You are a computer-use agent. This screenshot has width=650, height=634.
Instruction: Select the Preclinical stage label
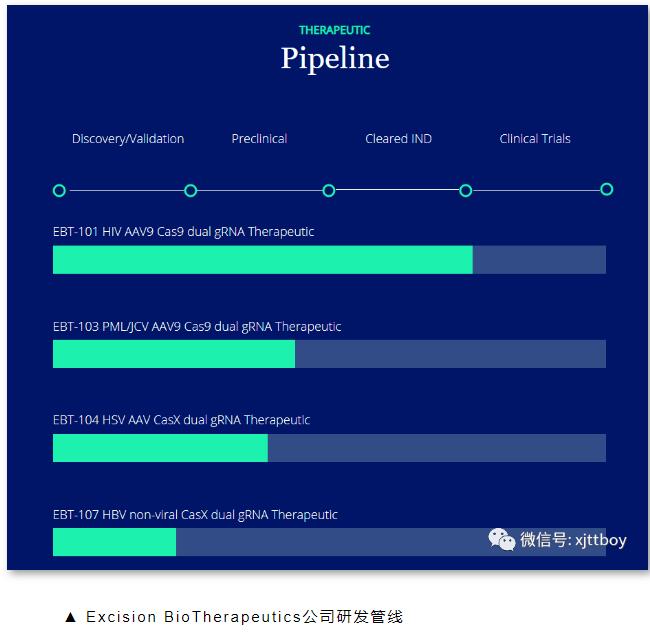(x=259, y=138)
